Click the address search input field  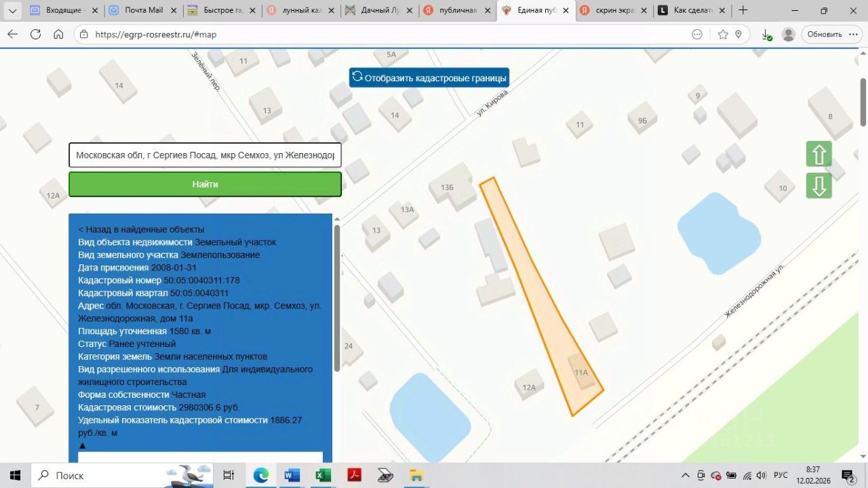click(x=205, y=155)
